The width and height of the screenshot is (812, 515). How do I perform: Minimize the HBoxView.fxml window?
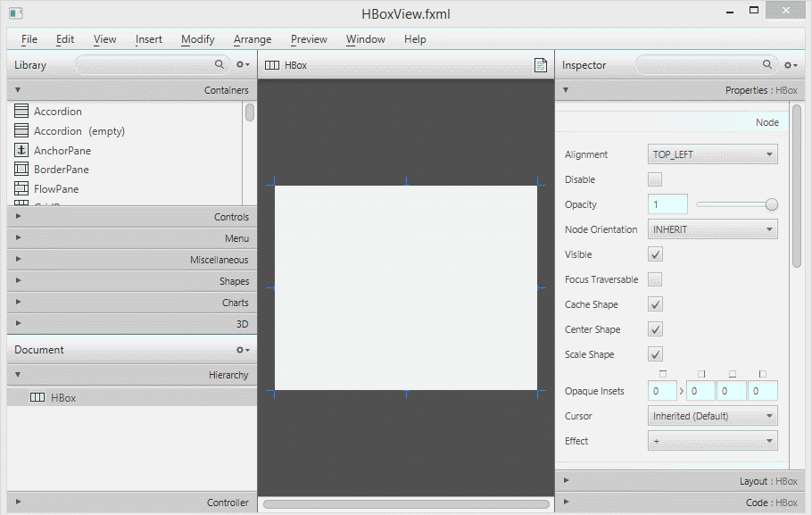tap(730, 12)
